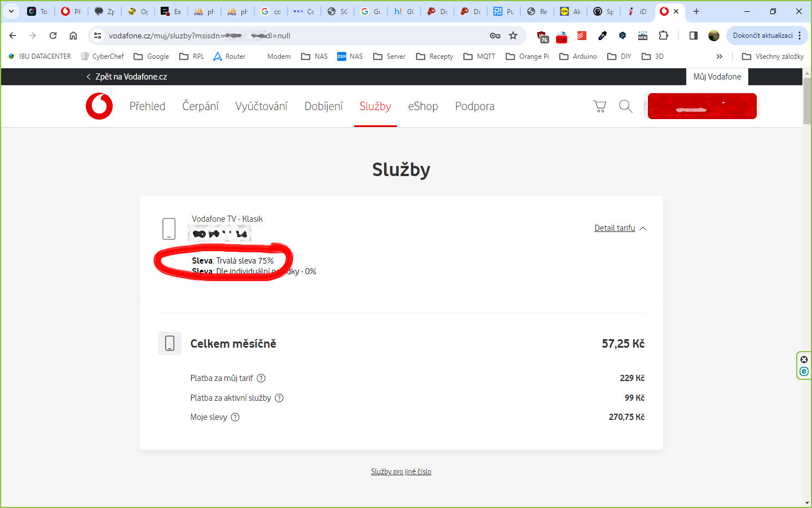
Task: Activate the color picker eyedropper extension
Action: point(602,36)
